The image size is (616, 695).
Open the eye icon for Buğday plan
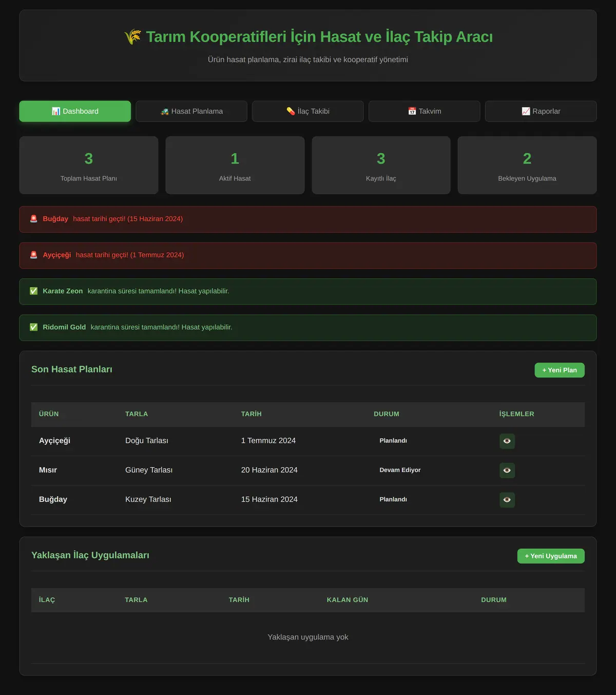point(507,500)
